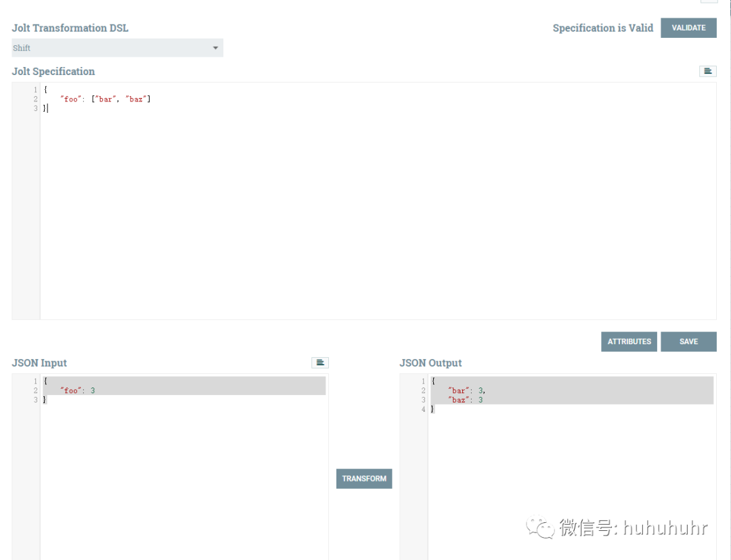Run the TRANSFORM button
This screenshot has width=731, height=560.
(x=364, y=478)
